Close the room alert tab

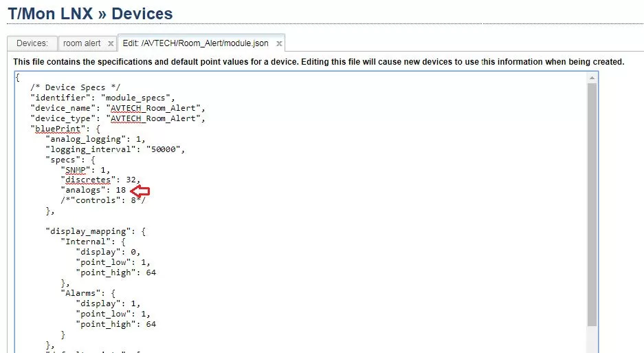click(110, 43)
